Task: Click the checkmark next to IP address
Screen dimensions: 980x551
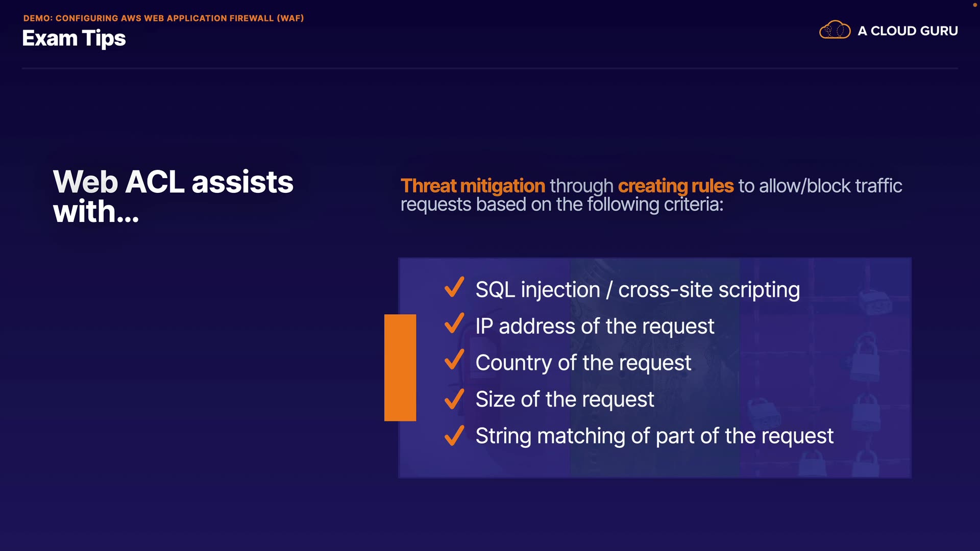Action: point(454,323)
